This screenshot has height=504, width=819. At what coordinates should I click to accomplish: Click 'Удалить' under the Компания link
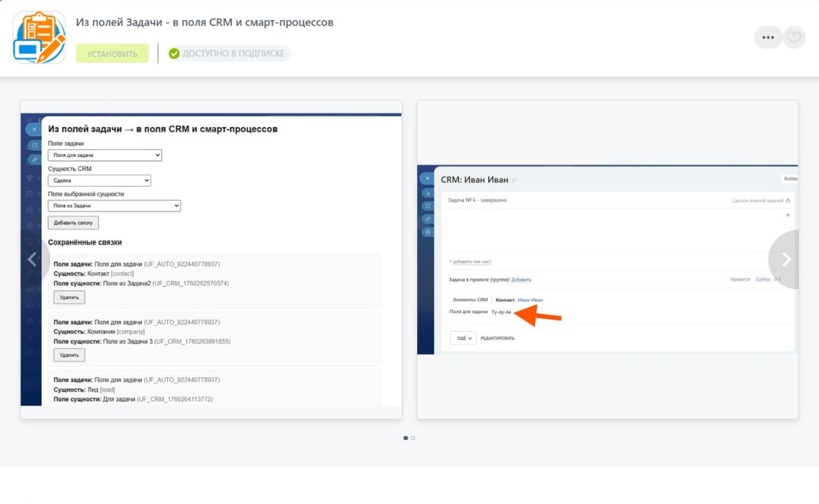point(69,355)
